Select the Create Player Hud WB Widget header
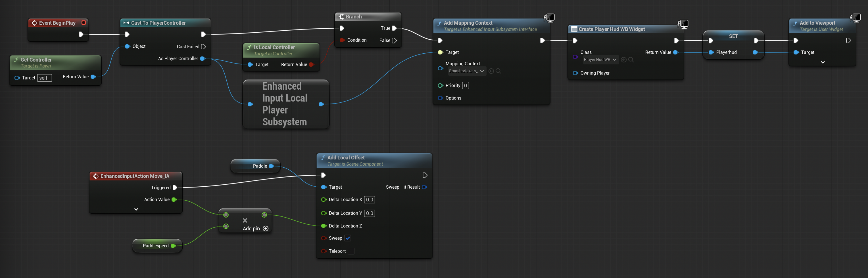Image resolution: width=868 pixels, height=278 pixels. 625,29
